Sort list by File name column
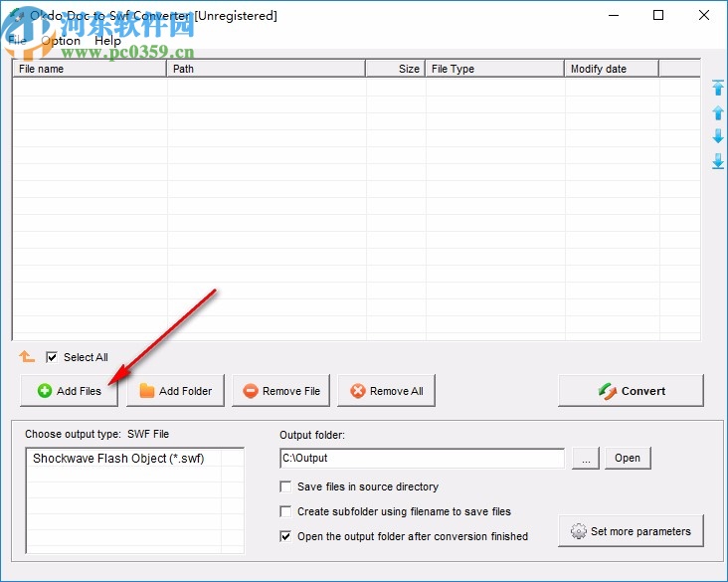Image resolution: width=728 pixels, height=582 pixels. click(90, 69)
